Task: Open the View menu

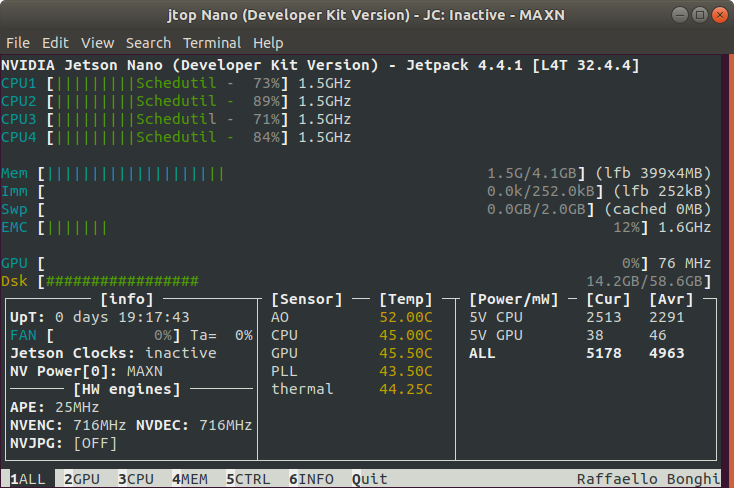Action: point(97,43)
